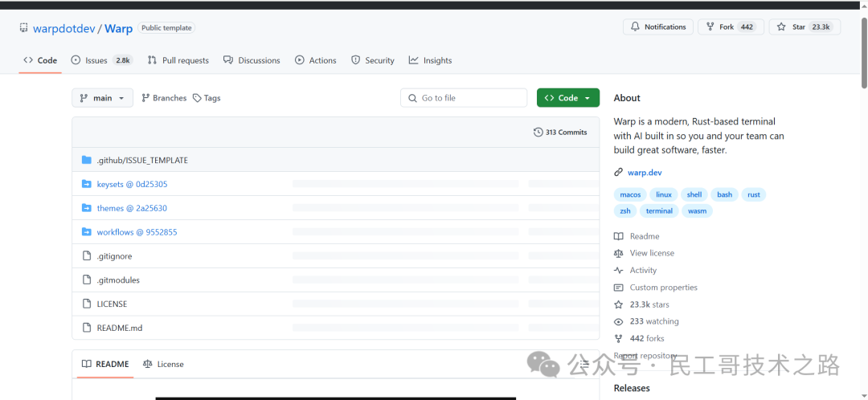The height and width of the screenshot is (400, 868).
Task: Select the License tab below the files
Action: tap(163, 364)
